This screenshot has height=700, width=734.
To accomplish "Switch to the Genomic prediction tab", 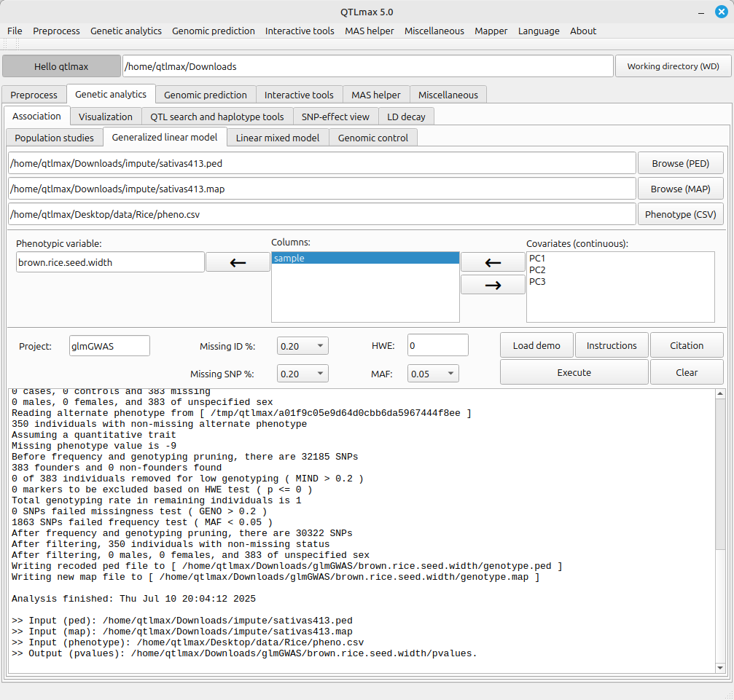I will click(205, 95).
